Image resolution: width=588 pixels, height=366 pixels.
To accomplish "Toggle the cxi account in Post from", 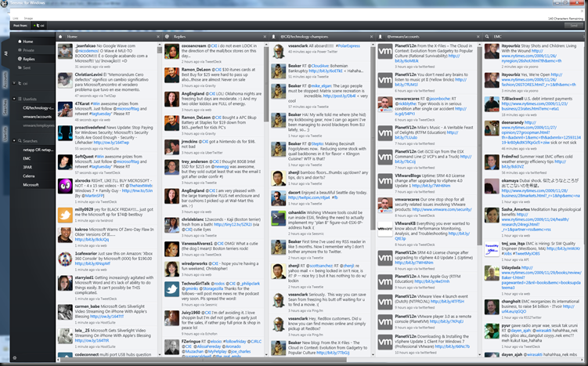I will [38, 26].
